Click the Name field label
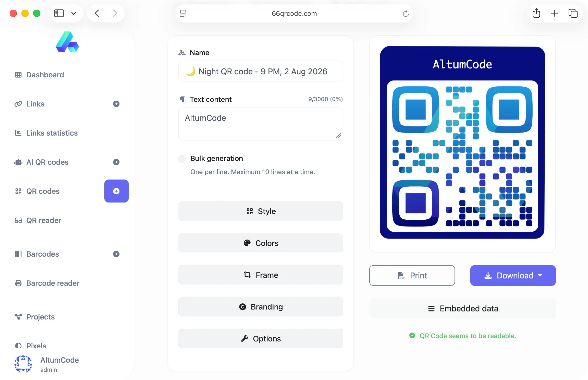 (199, 53)
